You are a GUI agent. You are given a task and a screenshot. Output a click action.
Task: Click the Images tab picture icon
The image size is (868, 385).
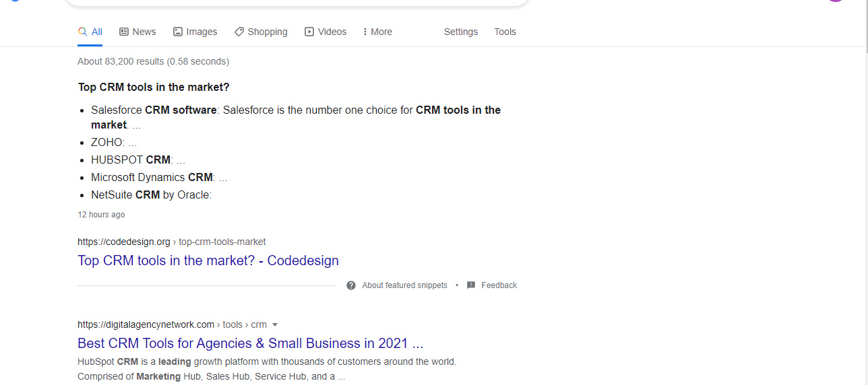coord(178,32)
